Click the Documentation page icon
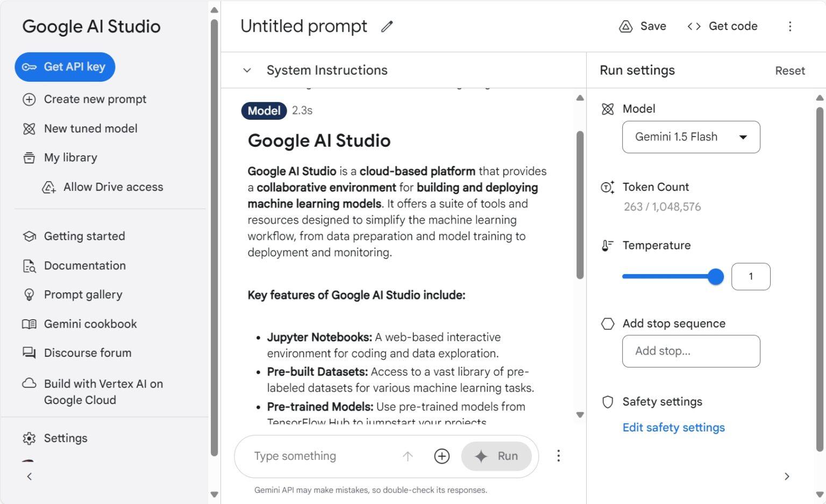The height and width of the screenshot is (504, 826). [29, 266]
